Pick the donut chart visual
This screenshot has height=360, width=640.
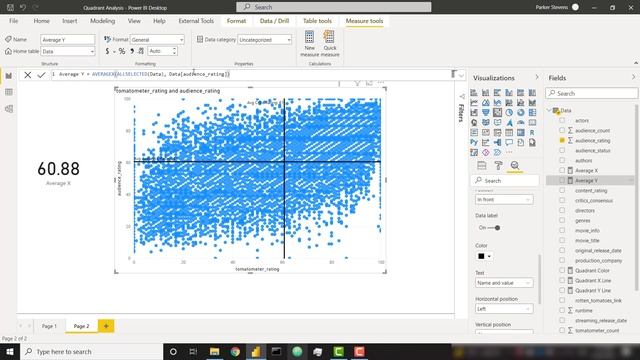pyautogui.click(x=521, y=113)
